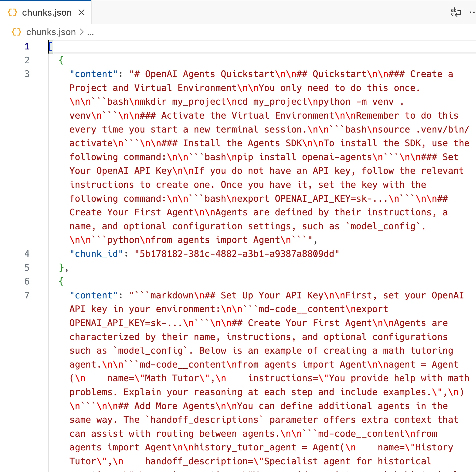Click the chunks.json breadcrumb item
476x472 pixels.
51,32
